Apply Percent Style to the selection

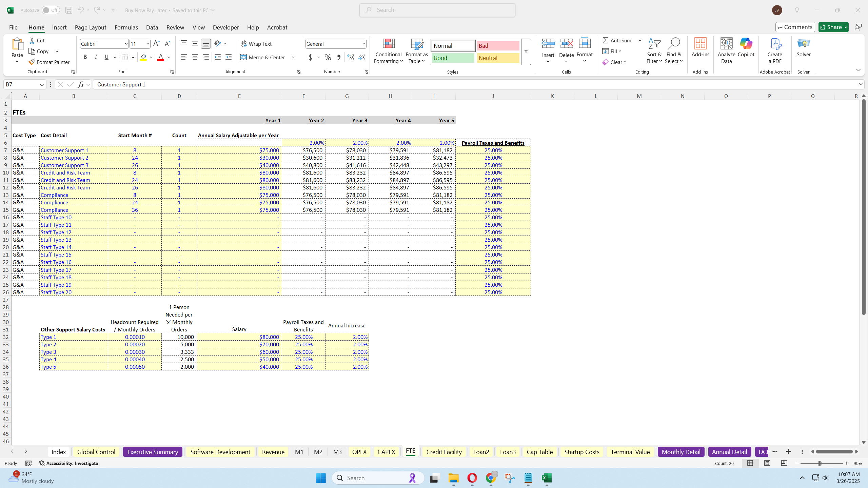(x=327, y=57)
